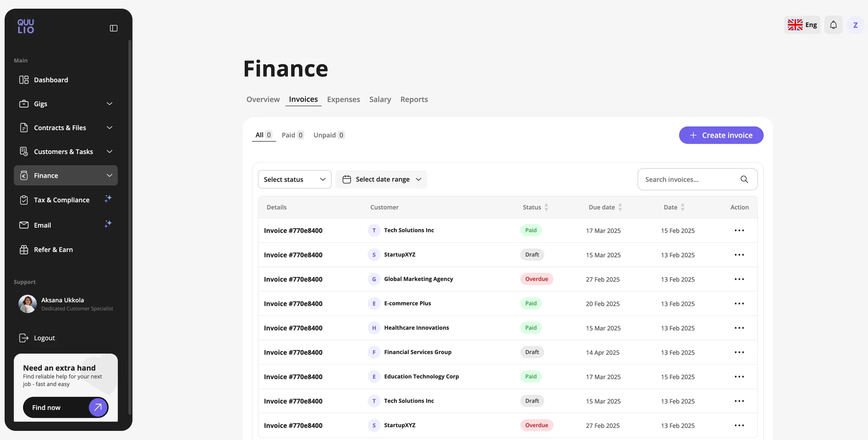The height and width of the screenshot is (440, 868).
Task: Open actions menu for Global Marketing Agency invoice
Action: pyautogui.click(x=739, y=279)
